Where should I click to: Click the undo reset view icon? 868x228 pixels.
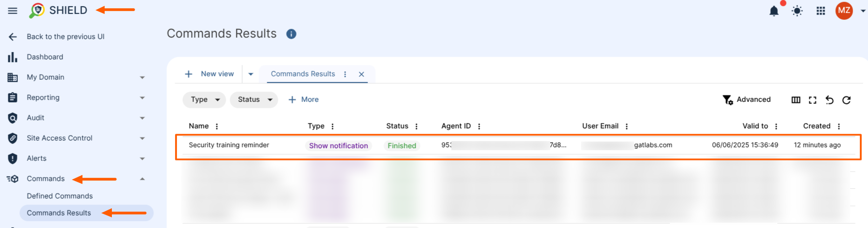point(829,100)
